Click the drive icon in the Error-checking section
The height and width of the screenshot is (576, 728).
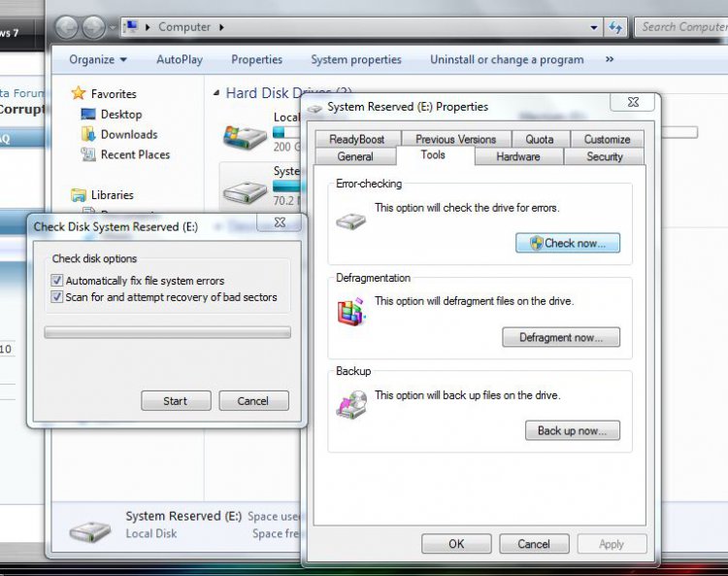tap(351, 221)
